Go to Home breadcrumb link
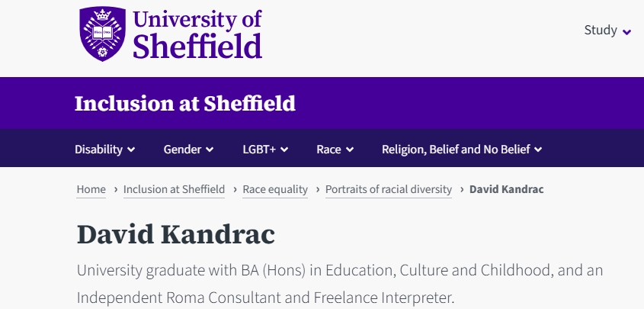 click(91, 189)
